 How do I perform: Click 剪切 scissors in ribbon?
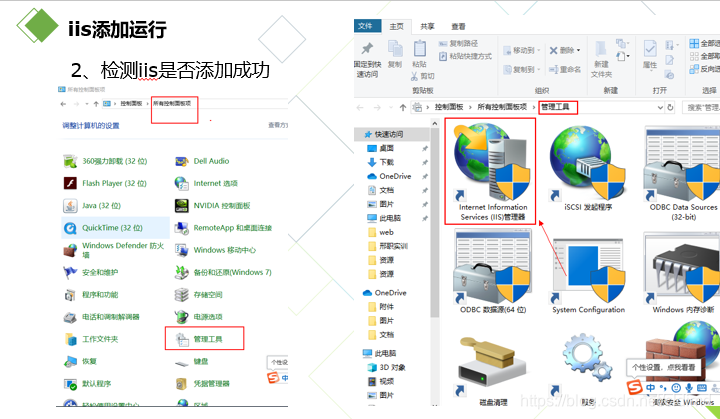tap(422, 76)
